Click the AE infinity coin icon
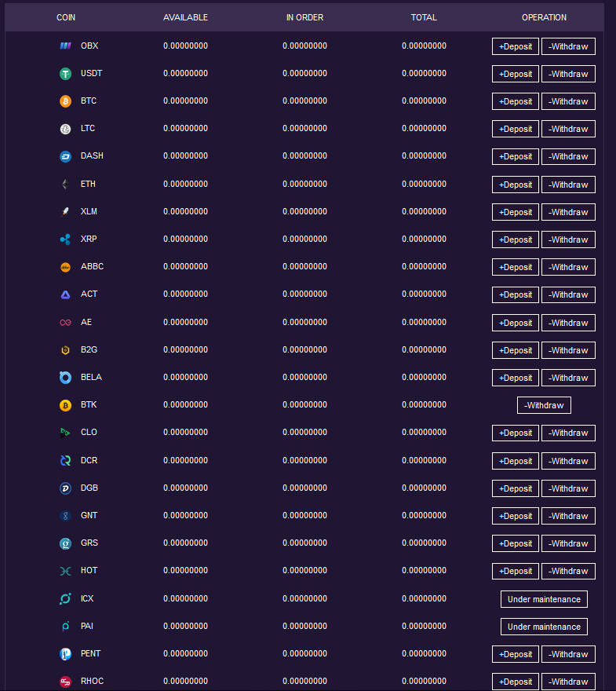 click(66, 323)
